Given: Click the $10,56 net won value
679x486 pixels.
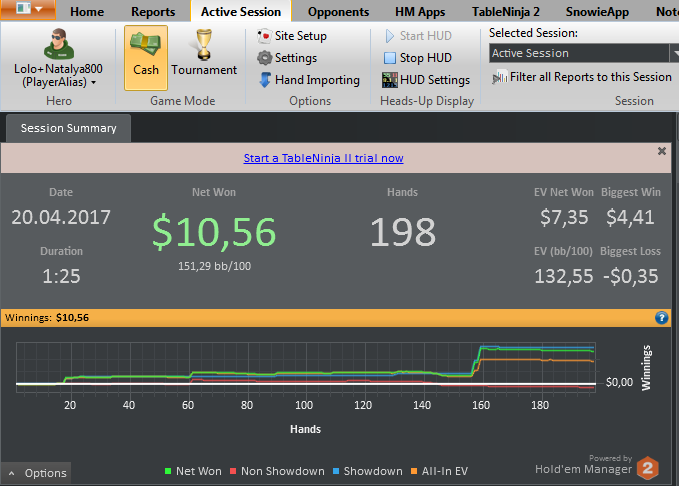Looking at the screenshot, I should click(214, 232).
